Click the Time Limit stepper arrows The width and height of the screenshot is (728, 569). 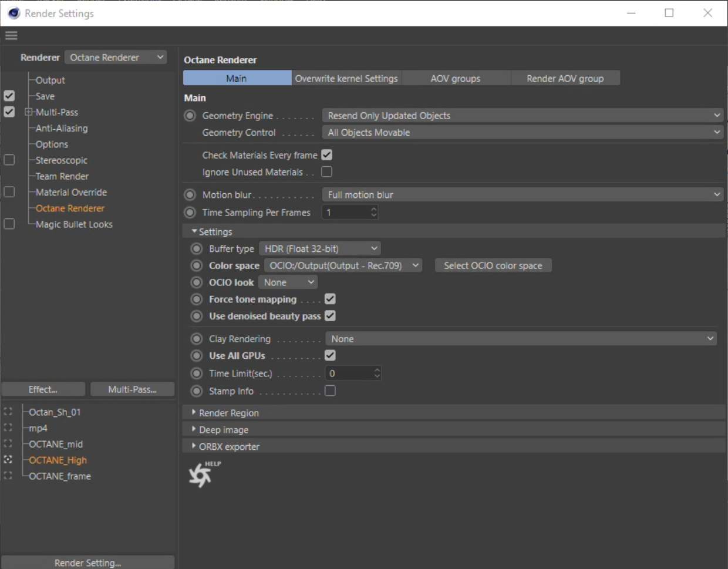tap(377, 373)
